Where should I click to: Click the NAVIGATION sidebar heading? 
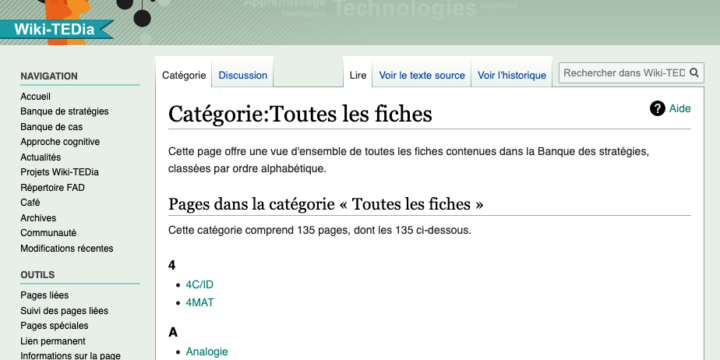(x=49, y=76)
